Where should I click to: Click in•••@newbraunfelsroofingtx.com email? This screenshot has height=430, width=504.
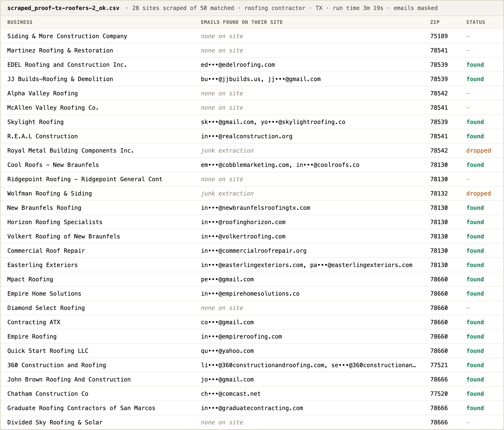[x=255, y=208]
